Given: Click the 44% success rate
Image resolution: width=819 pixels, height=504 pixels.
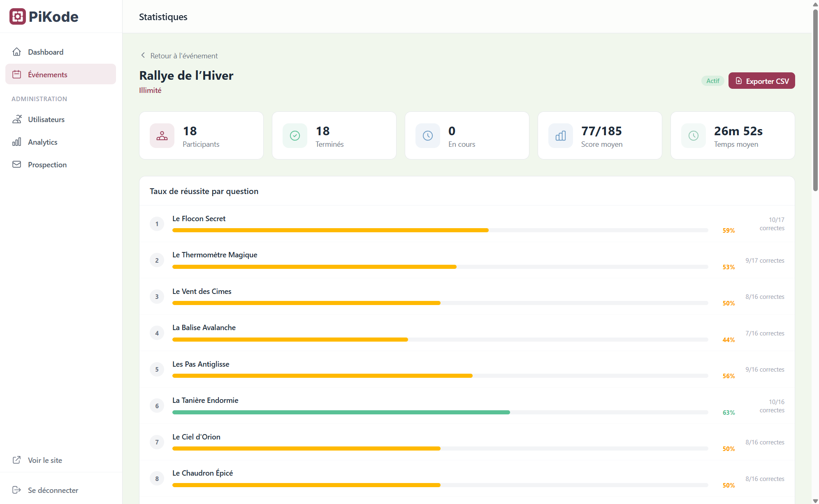Looking at the screenshot, I should tap(729, 340).
